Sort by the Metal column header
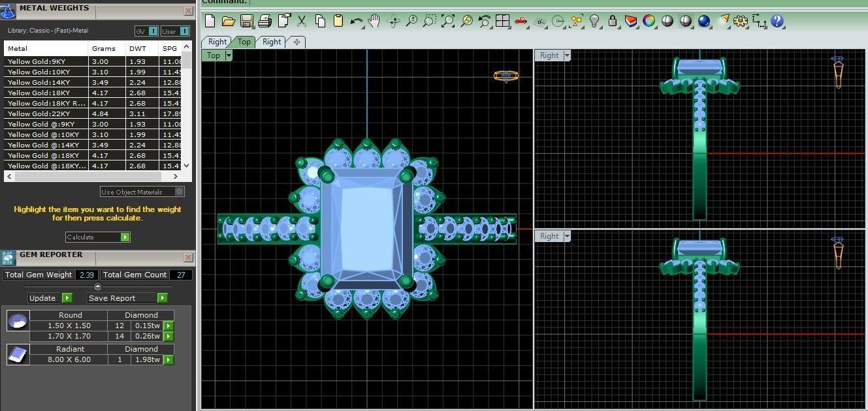This screenshot has width=868, height=411. pyautogui.click(x=46, y=48)
